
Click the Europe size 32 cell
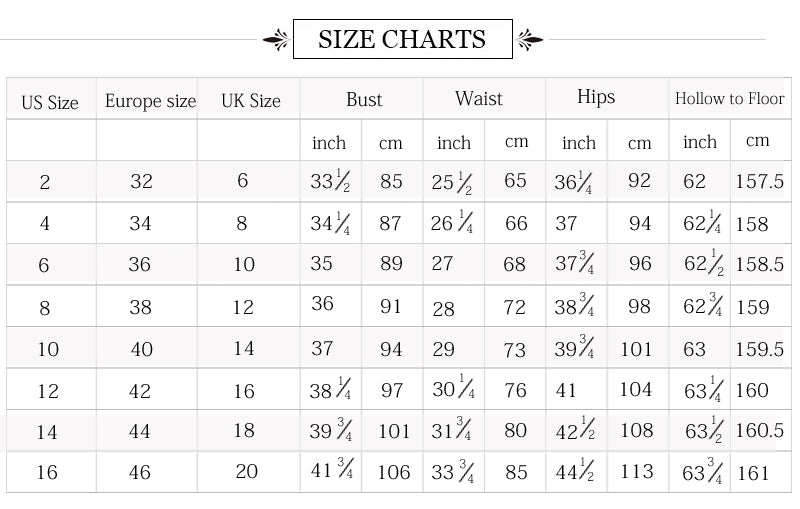coord(141,181)
